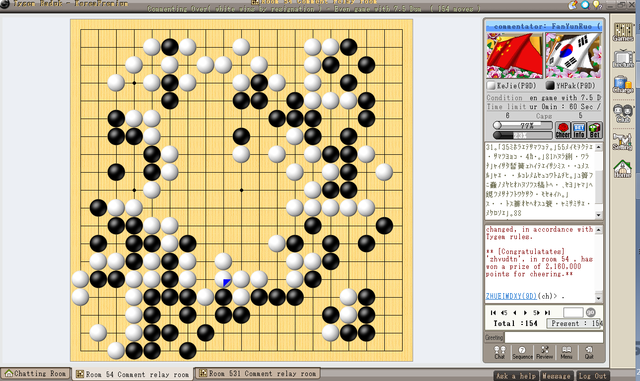Select black player YHPak(P9D)
Viewport: 640px width, 381px height.
(571, 86)
